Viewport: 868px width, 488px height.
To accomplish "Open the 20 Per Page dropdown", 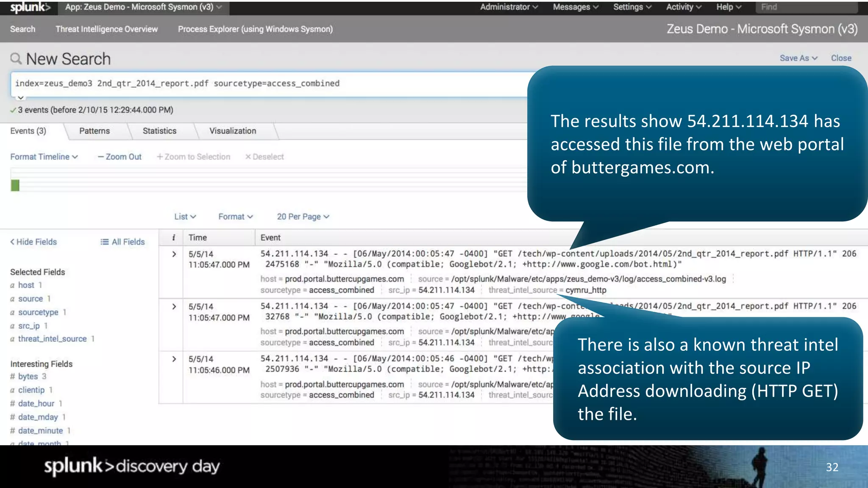I will 303,216.
